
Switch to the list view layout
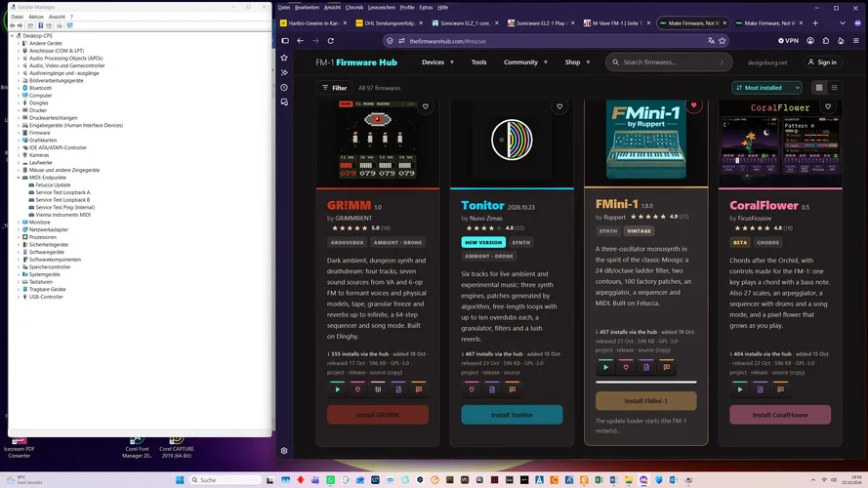[835, 88]
